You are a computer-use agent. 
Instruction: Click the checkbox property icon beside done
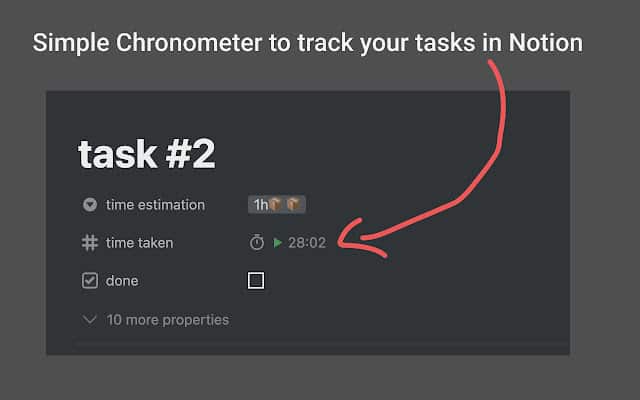click(90, 281)
